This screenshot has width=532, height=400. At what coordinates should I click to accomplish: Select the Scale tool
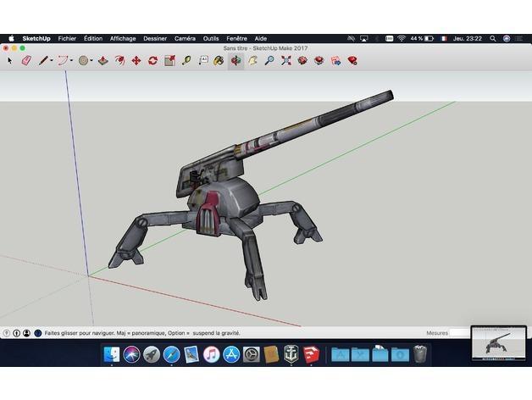(169, 61)
